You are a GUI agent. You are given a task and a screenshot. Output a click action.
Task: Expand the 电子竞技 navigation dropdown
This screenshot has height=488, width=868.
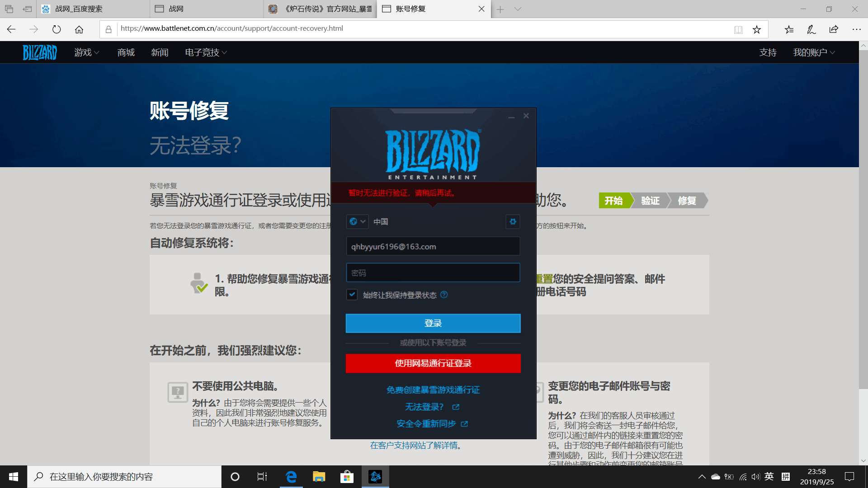coord(206,52)
